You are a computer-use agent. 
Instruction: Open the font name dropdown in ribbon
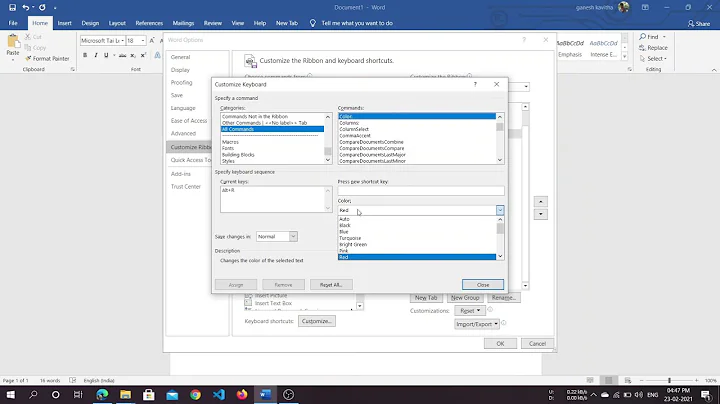(122, 41)
